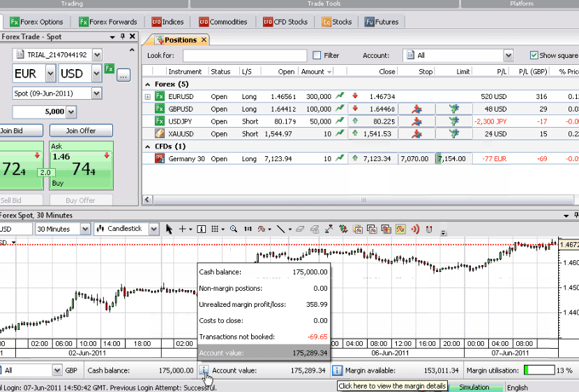Open the CFD Stocks tab

click(285, 22)
